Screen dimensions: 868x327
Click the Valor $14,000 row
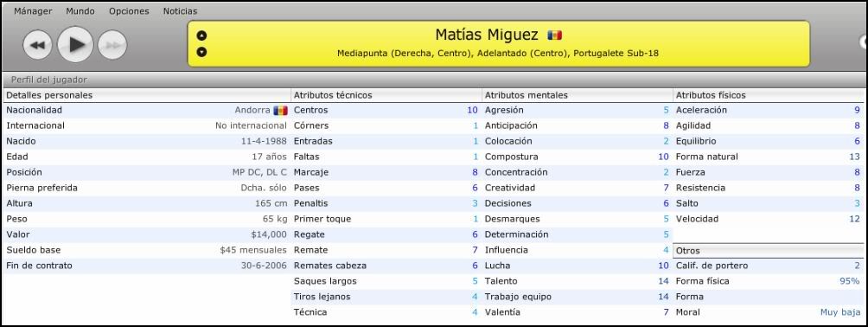pyautogui.click(x=147, y=234)
